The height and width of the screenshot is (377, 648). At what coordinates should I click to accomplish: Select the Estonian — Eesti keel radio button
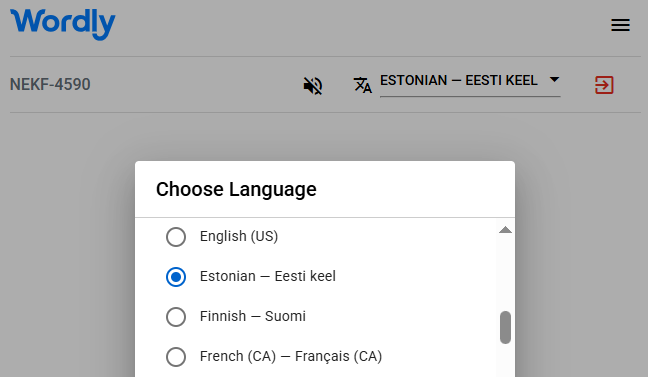[176, 277]
